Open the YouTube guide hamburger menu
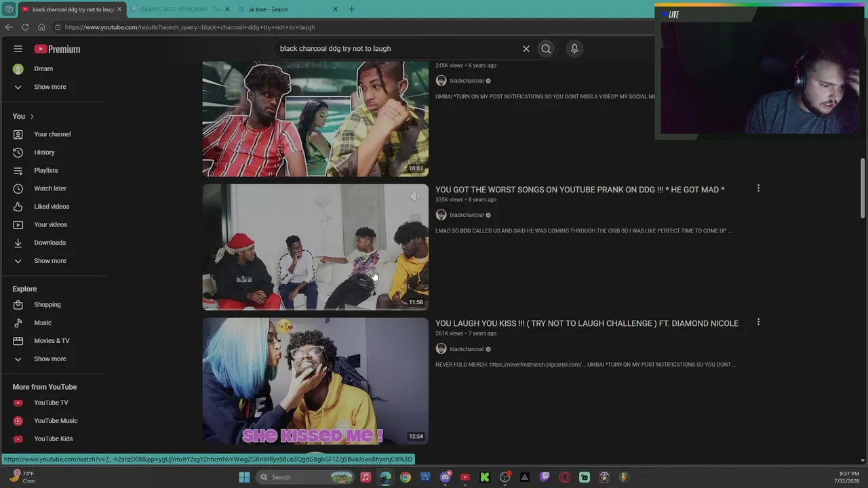The width and height of the screenshot is (868, 488). click(x=18, y=49)
